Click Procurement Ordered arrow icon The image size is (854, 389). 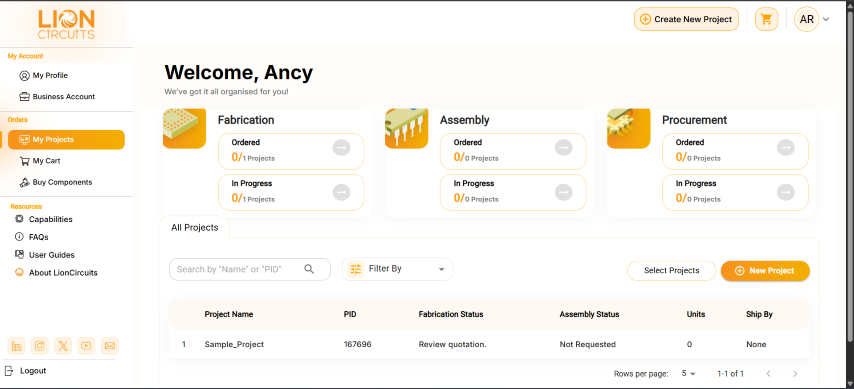click(786, 148)
